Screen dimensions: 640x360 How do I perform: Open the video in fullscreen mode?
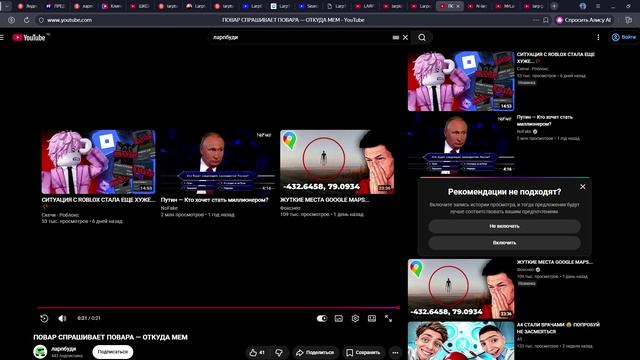coord(388,318)
